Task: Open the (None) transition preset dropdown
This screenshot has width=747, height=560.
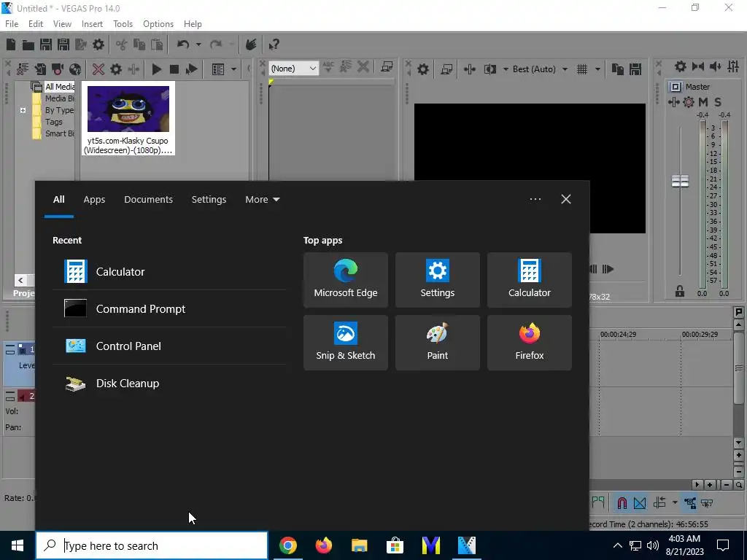Action: [293, 69]
